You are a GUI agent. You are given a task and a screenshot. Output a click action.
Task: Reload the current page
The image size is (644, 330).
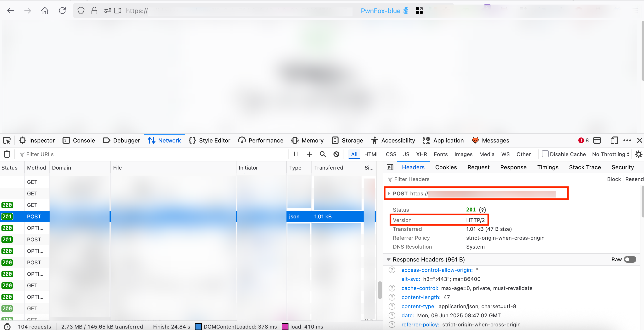tap(62, 11)
